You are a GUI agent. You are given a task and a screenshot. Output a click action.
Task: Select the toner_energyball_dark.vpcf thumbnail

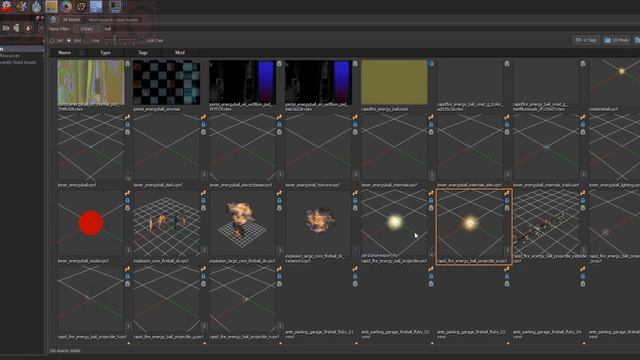(167, 147)
